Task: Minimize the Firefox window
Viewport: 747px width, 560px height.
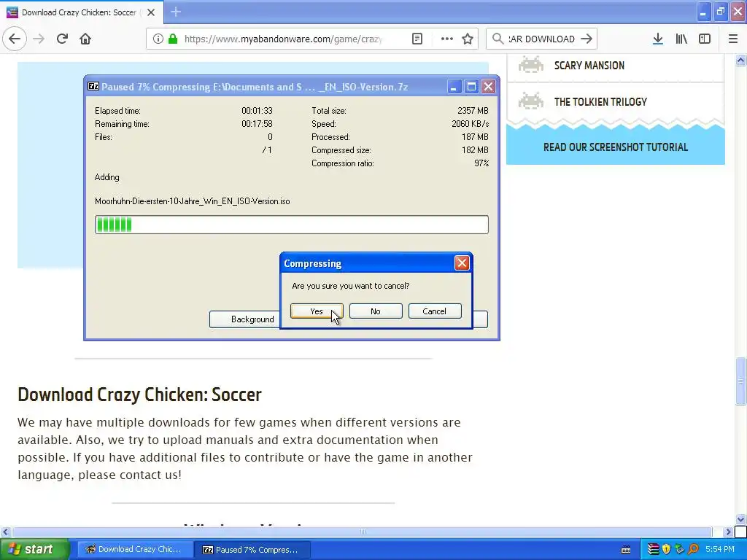Action: click(703, 12)
